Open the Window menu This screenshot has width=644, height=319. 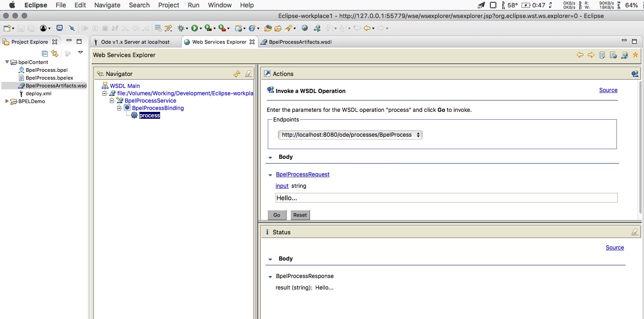[220, 5]
